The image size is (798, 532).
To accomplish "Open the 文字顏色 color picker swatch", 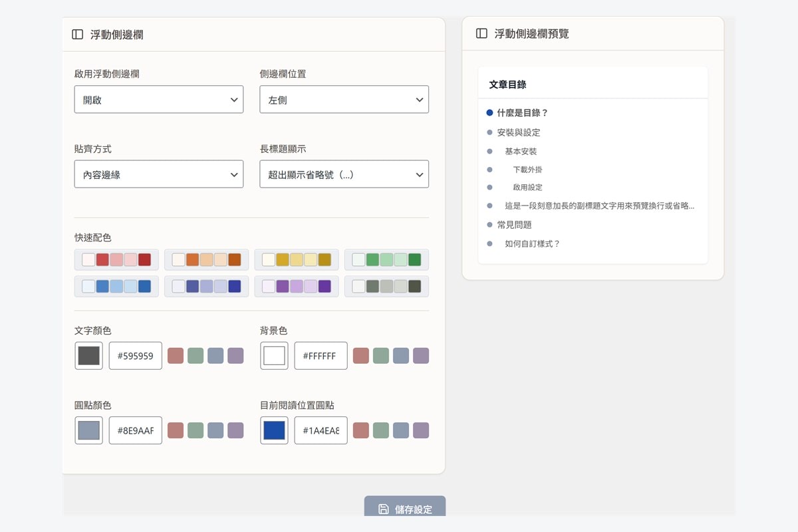I will coord(88,356).
